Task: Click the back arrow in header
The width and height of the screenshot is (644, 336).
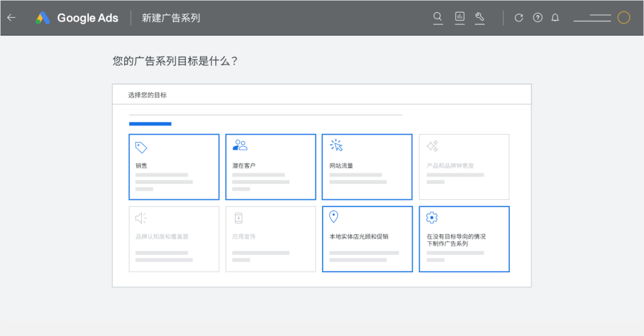Action: pos(11,18)
